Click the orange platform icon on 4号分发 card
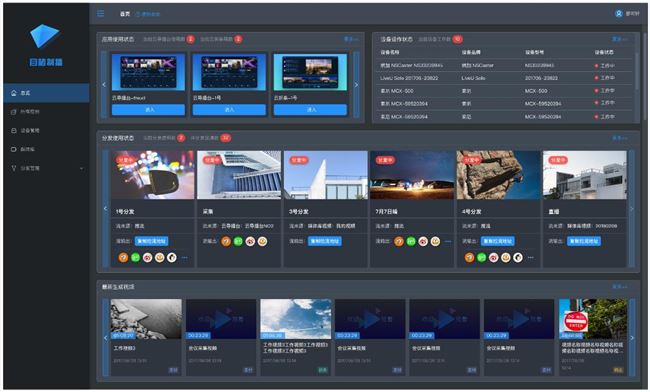The width and height of the screenshot is (650, 392). click(x=469, y=258)
